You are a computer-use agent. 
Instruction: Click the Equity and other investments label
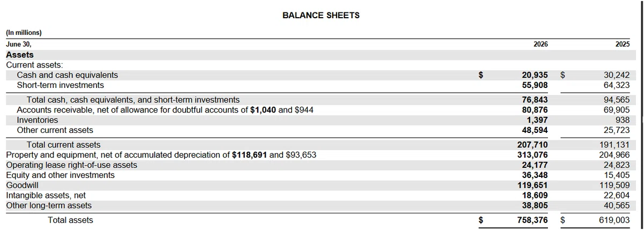click(x=60, y=175)
